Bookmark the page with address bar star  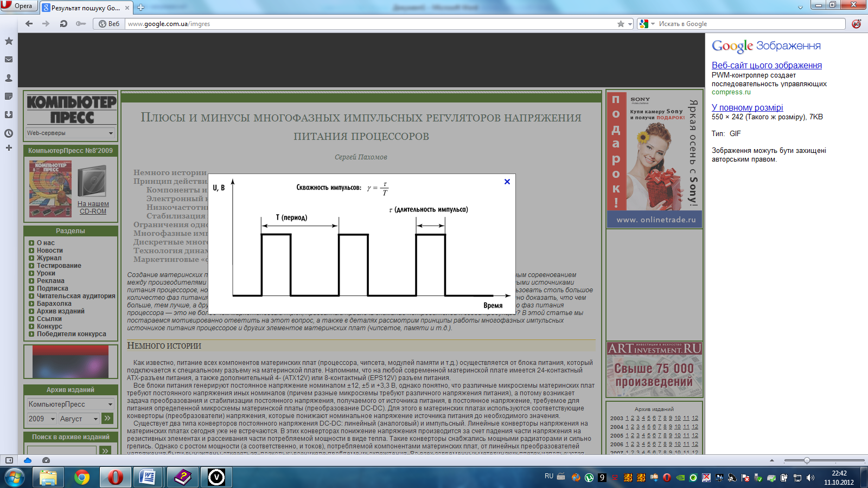[x=621, y=24]
